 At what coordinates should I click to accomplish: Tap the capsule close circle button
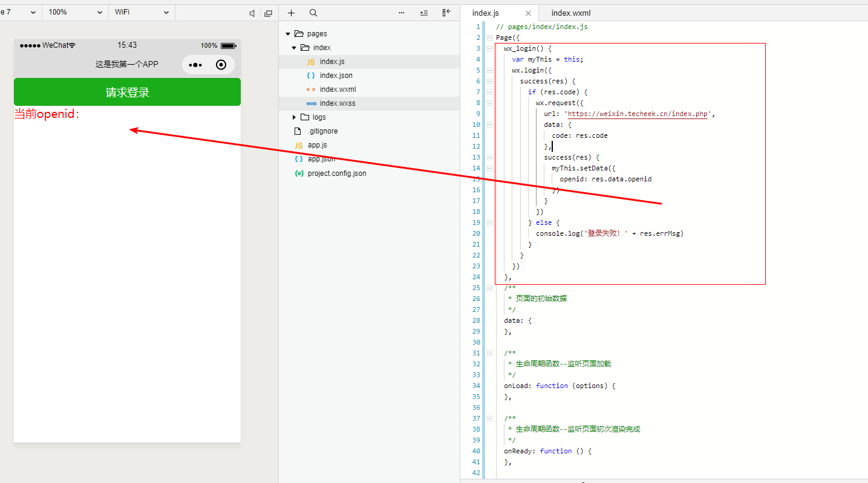point(221,65)
